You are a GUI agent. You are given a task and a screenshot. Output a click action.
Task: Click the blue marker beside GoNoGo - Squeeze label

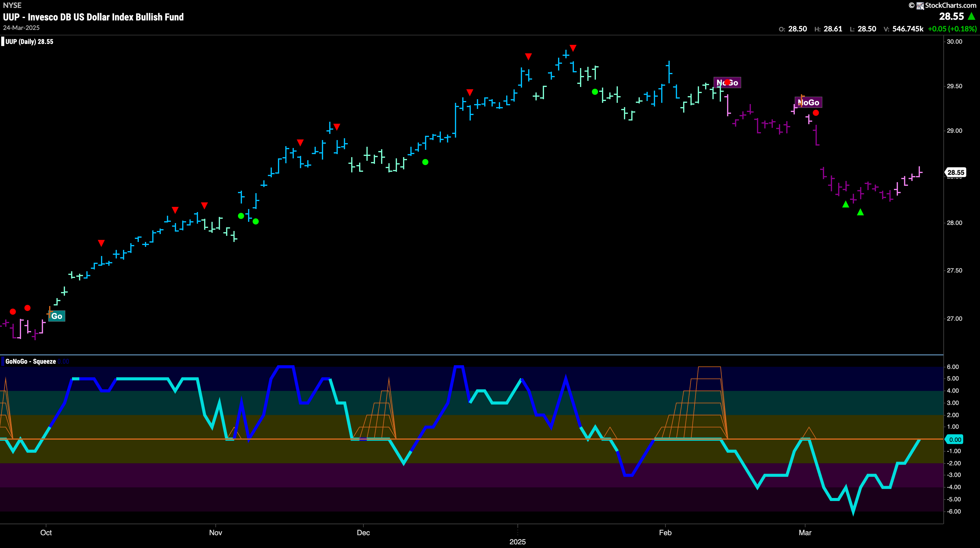(x=3, y=361)
